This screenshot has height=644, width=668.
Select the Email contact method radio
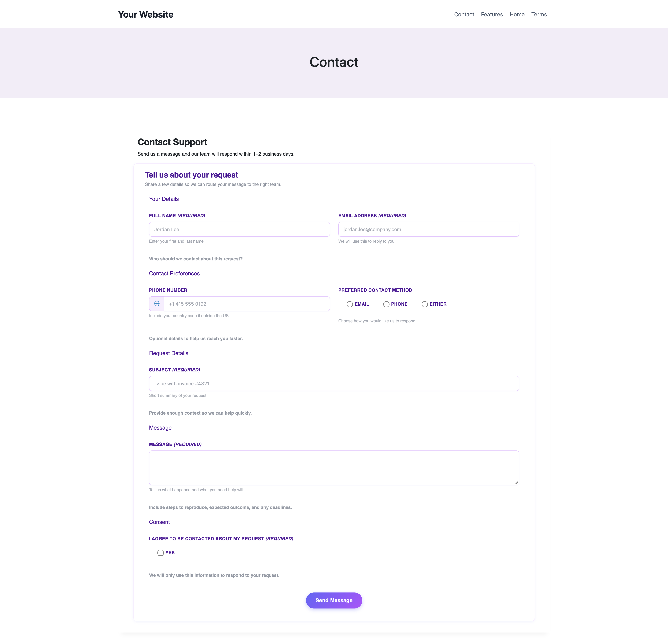[350, 304]
